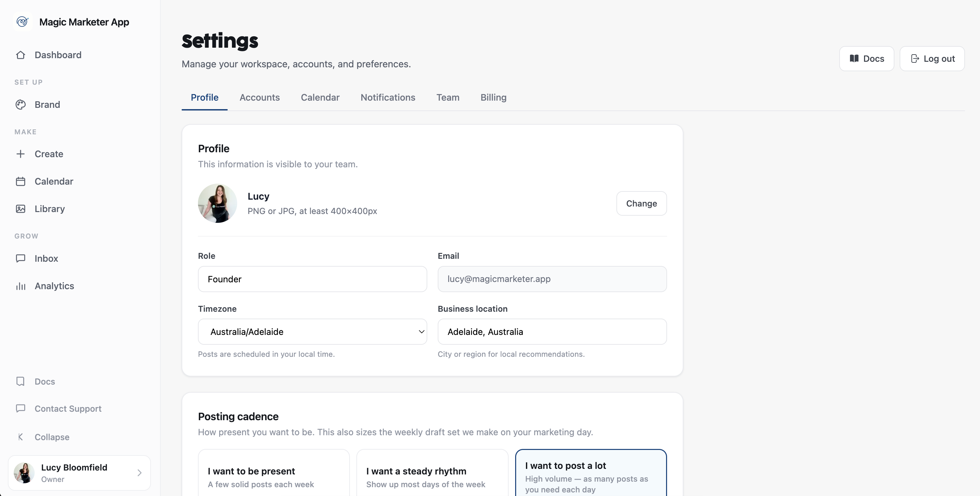
Task: Open the Billing tab
Action: point(493,97)
